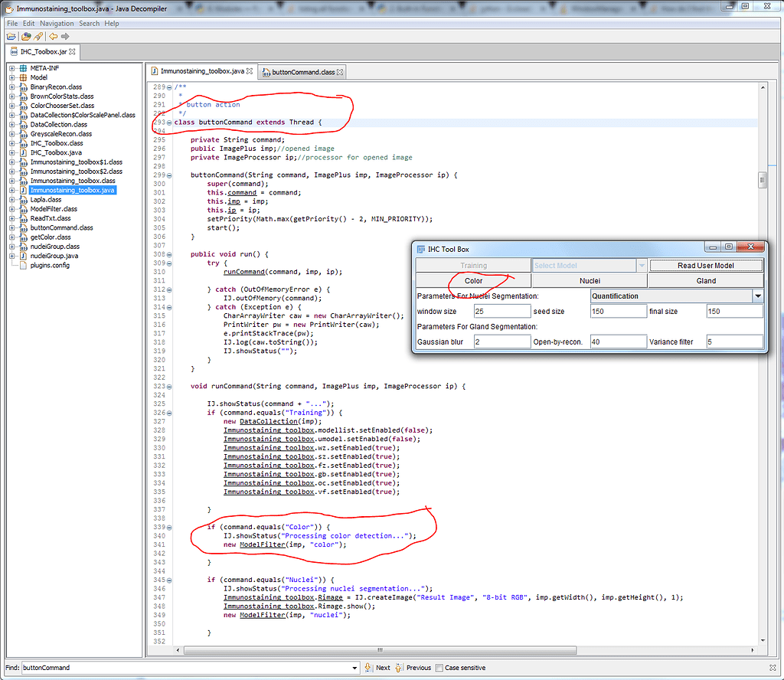Enable the Case sensitive search option
The width and height of the screenshot is (784, 680).
(x=439, y=667)
